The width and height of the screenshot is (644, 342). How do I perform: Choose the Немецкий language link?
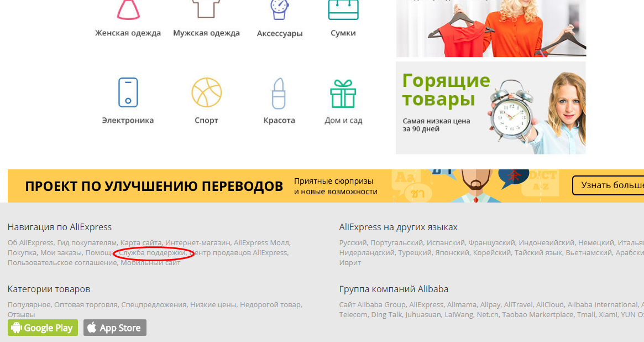596,242
